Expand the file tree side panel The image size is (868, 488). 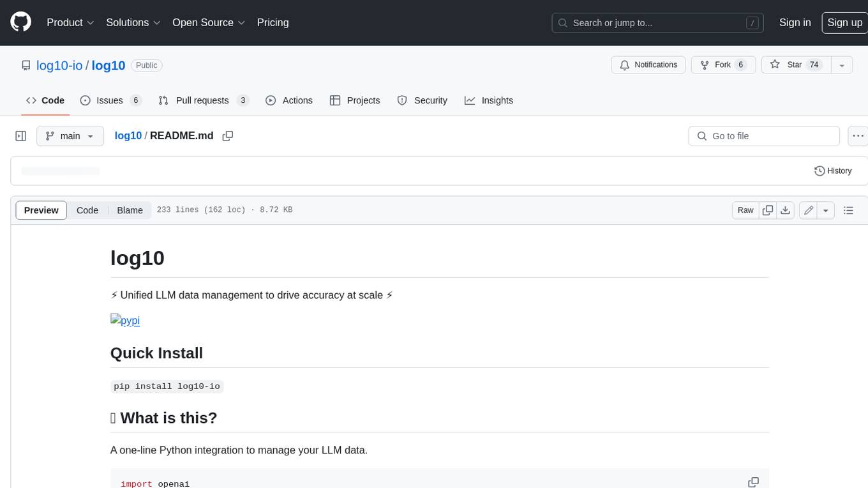point(21,136)
